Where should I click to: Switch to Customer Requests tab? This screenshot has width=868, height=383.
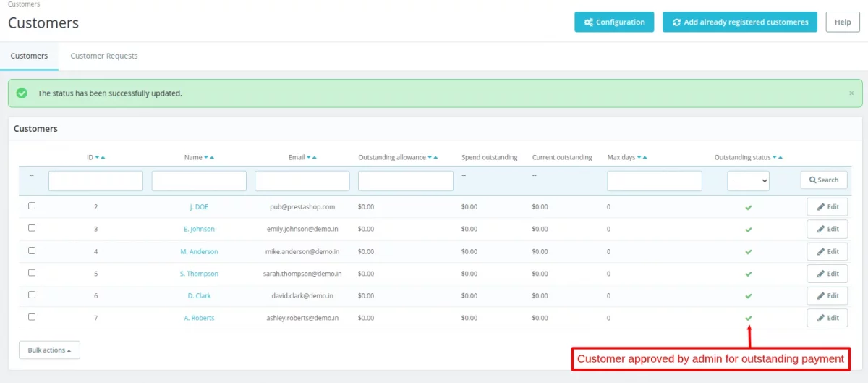pos(103,56)
